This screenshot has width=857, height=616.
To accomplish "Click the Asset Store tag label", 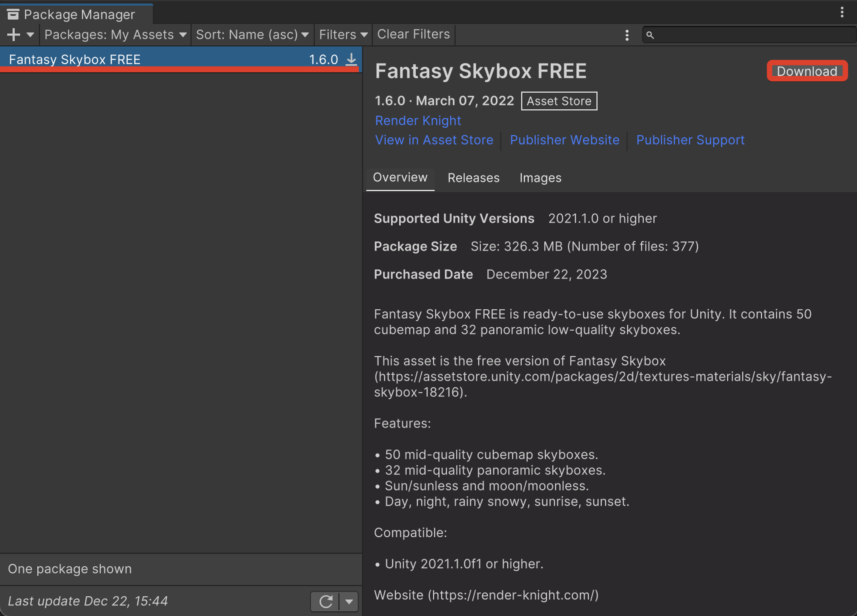I will [x=559, y=101].
